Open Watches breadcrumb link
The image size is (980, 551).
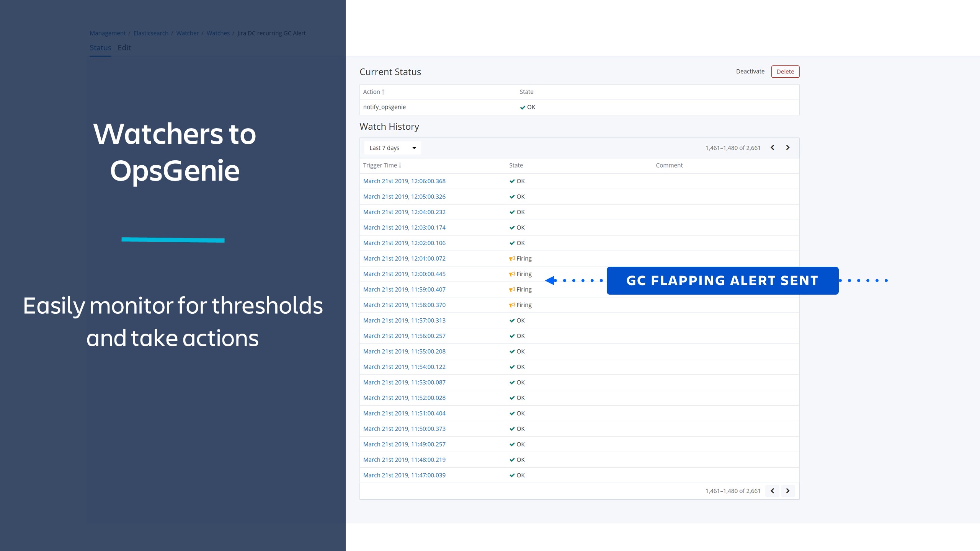(x=218, y=33)
